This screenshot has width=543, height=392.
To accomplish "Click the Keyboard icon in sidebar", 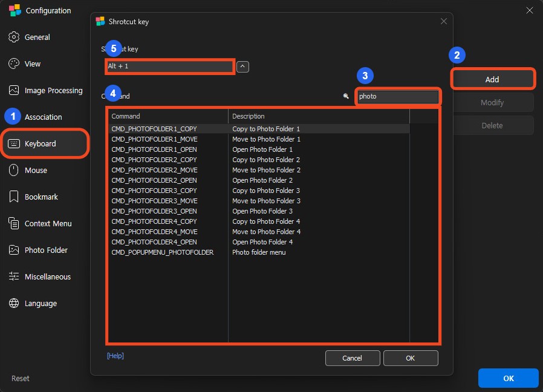I will click(x=14, y=143).
